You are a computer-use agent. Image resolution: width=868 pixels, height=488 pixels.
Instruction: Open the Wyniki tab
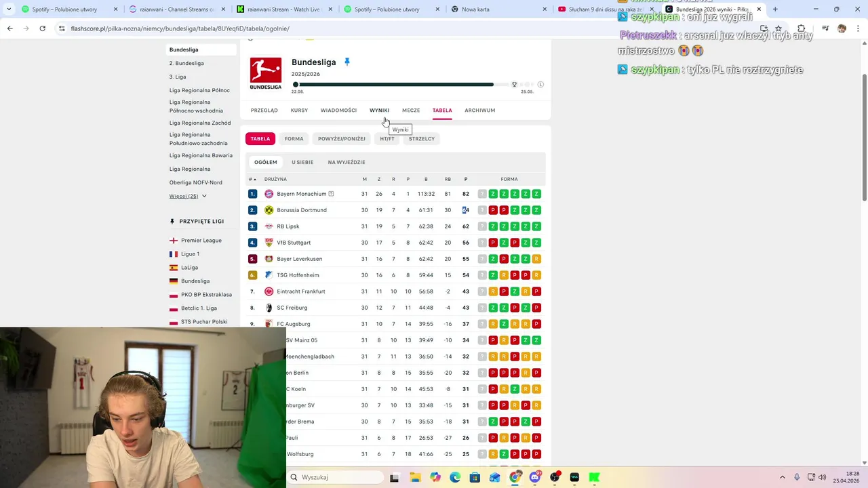tap(379, 110)
